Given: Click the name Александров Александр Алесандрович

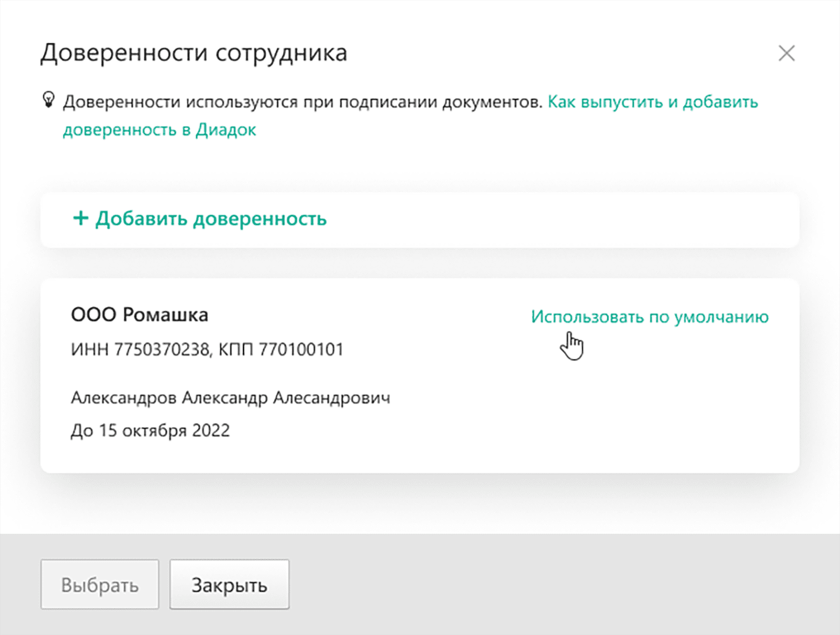Looking at the screenshot, I should (x=230, y=397).
